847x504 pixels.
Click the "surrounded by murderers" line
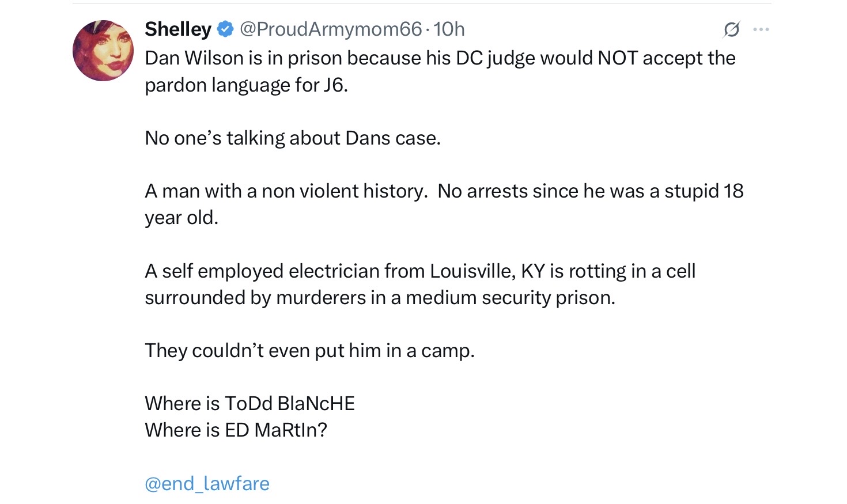(x=380, y=298)
